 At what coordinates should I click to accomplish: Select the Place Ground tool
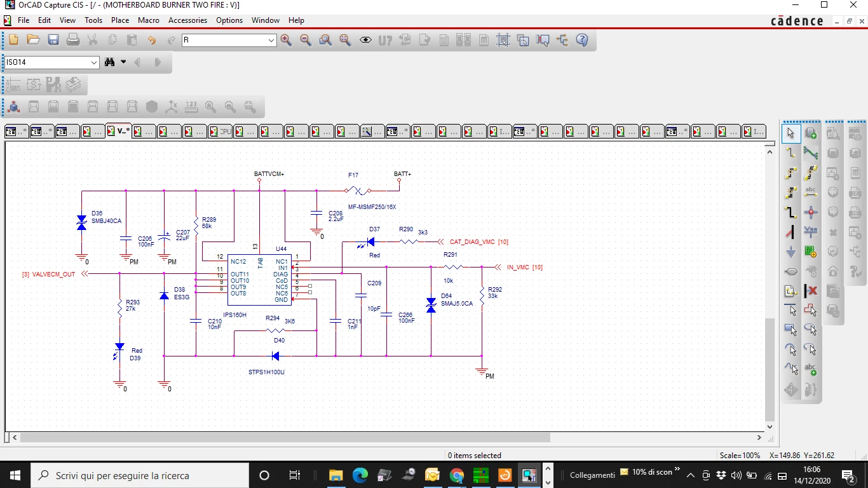click(791, 252)
